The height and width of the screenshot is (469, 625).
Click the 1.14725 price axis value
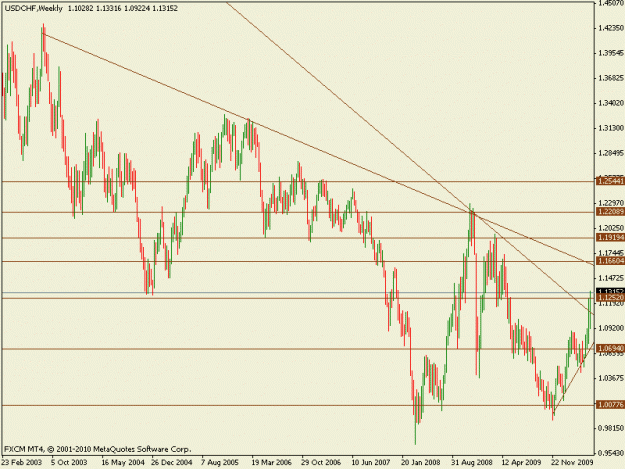point(611,278)
